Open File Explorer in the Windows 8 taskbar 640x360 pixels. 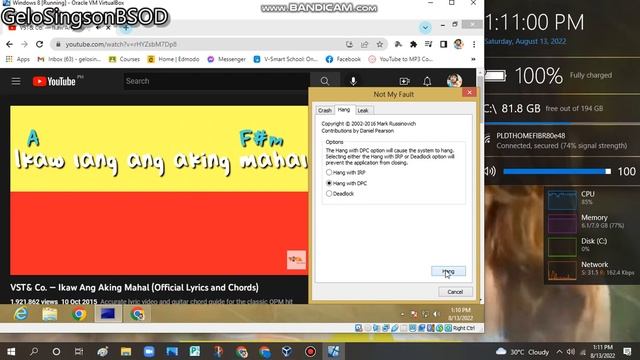50,314
